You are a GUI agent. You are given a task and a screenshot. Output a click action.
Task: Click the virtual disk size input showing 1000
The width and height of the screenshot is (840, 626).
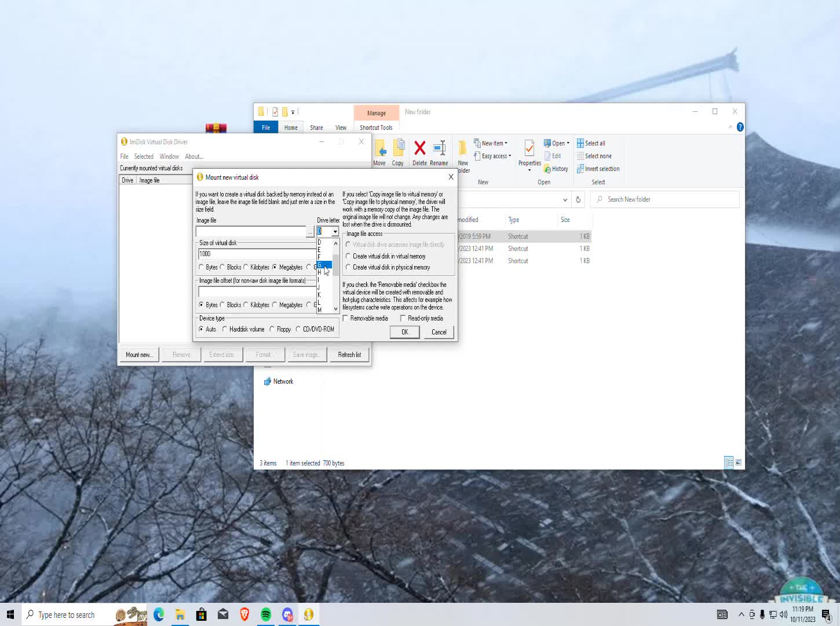click(256, 253)
